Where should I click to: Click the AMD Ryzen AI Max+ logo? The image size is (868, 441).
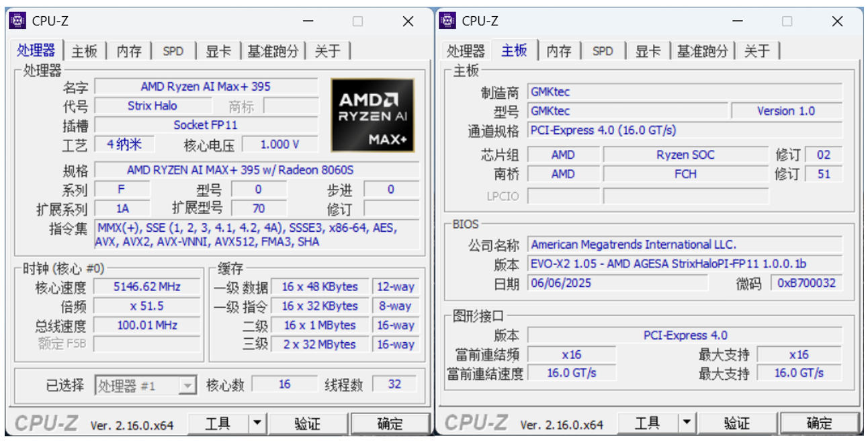373,115
